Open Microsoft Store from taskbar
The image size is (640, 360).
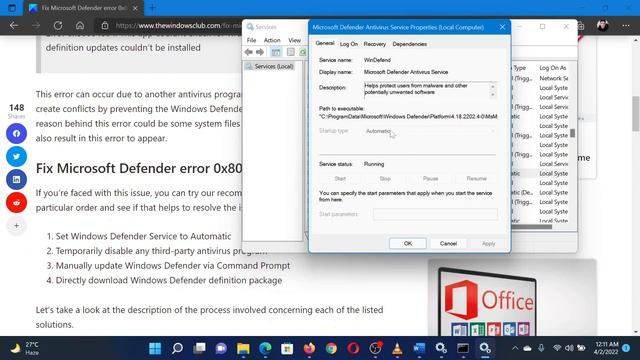click(x=287, y=348)
